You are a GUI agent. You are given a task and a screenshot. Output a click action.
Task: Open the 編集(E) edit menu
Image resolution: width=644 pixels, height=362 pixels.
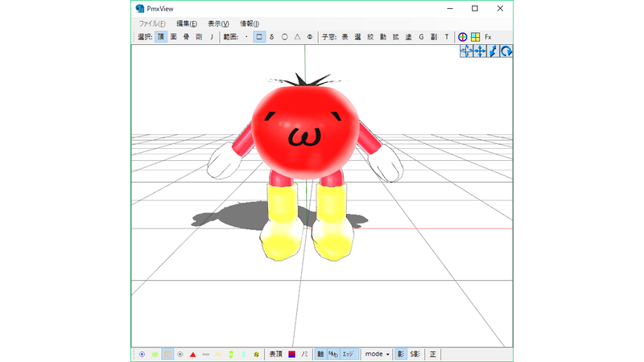click(x=187, y=23)
